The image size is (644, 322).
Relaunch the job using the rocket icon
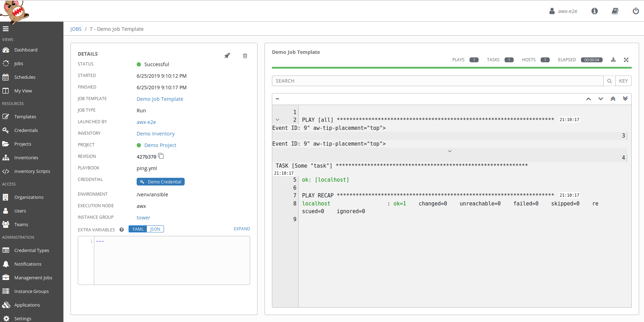coord(227,55)
